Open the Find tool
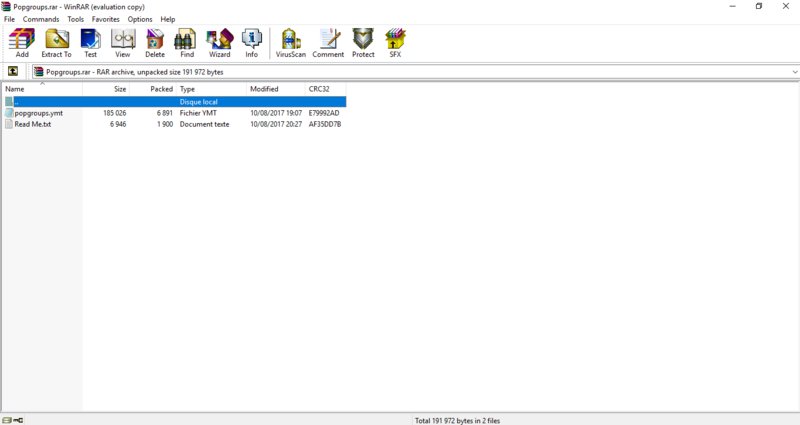 coord(186,42)
